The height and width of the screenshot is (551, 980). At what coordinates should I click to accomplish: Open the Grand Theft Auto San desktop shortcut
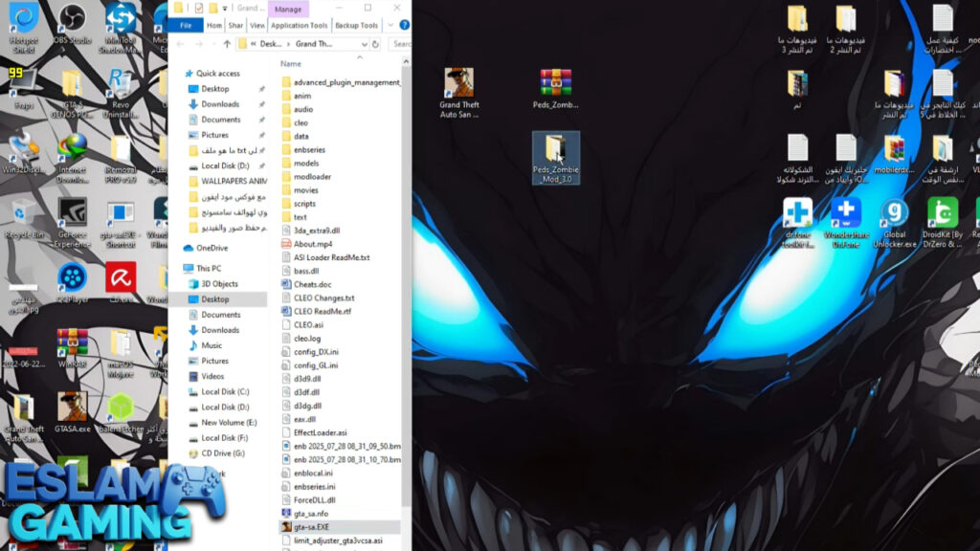458,86
